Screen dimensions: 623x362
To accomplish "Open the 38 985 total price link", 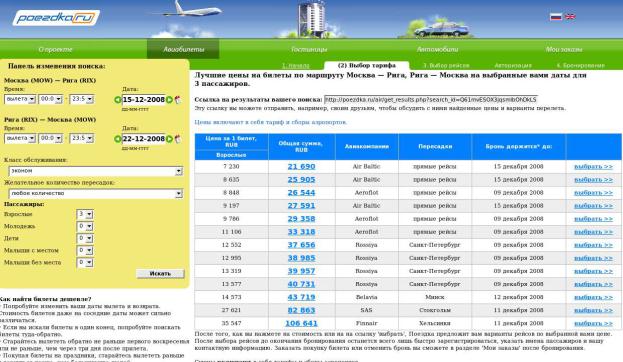I will click(301, 258).
